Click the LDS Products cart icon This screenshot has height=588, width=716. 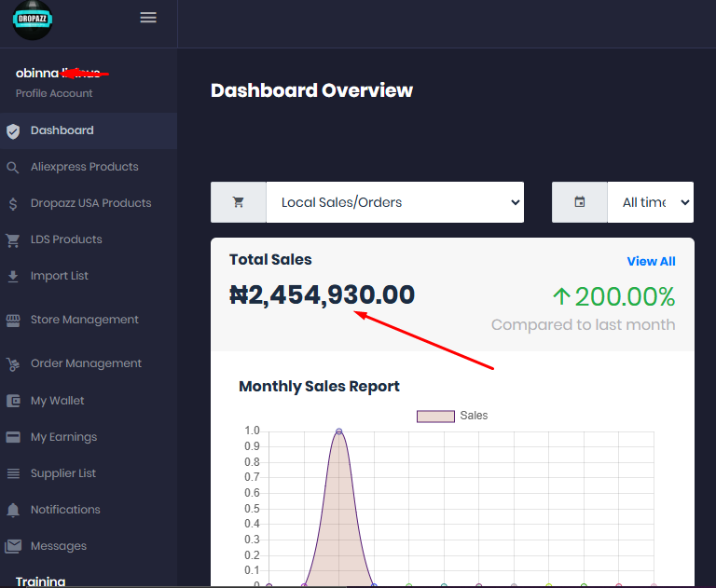[x=13, y=240]
